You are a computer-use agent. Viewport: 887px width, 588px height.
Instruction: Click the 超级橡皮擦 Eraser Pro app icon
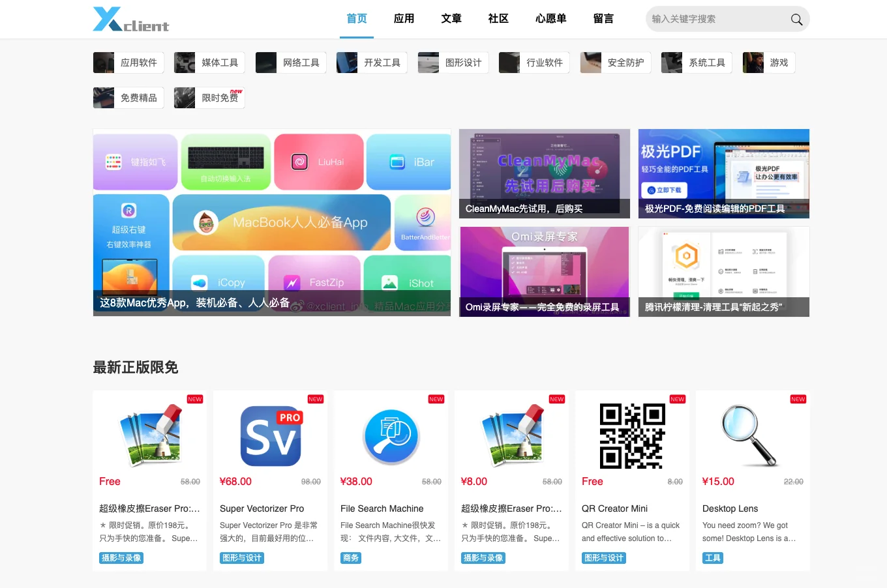pos(149,435)
